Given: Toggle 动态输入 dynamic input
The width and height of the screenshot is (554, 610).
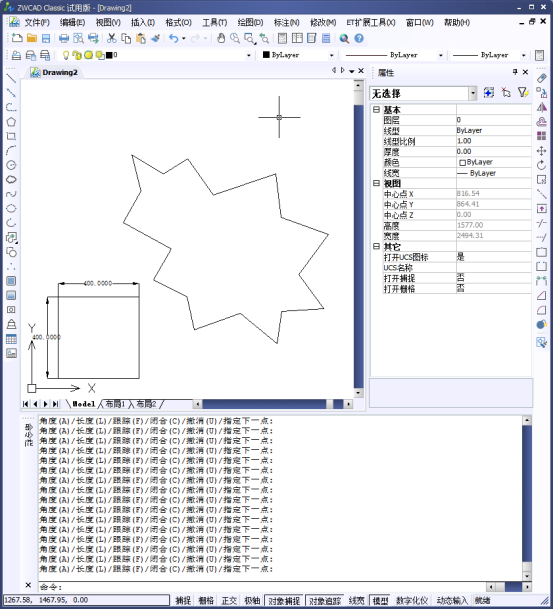Looking at the screenshot, I should pyautogui.click(x=451, y=600).
